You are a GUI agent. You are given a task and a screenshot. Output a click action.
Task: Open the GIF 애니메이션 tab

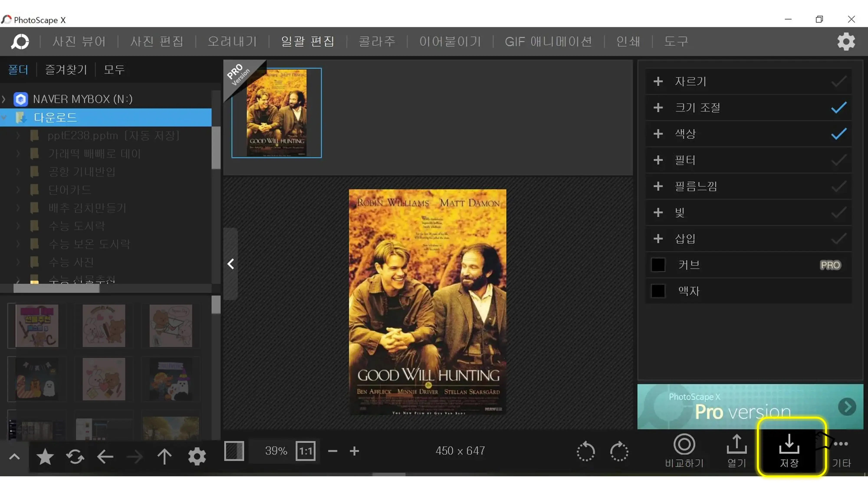548,42
